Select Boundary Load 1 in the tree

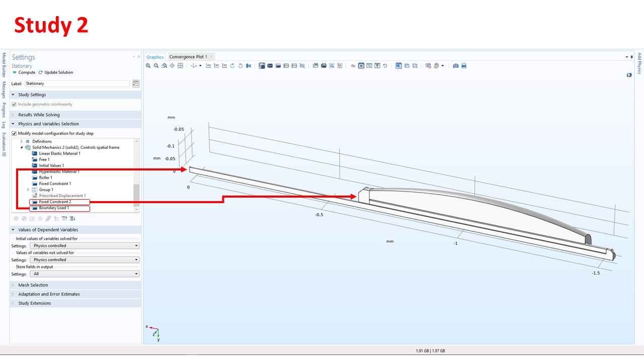(54, 208)
